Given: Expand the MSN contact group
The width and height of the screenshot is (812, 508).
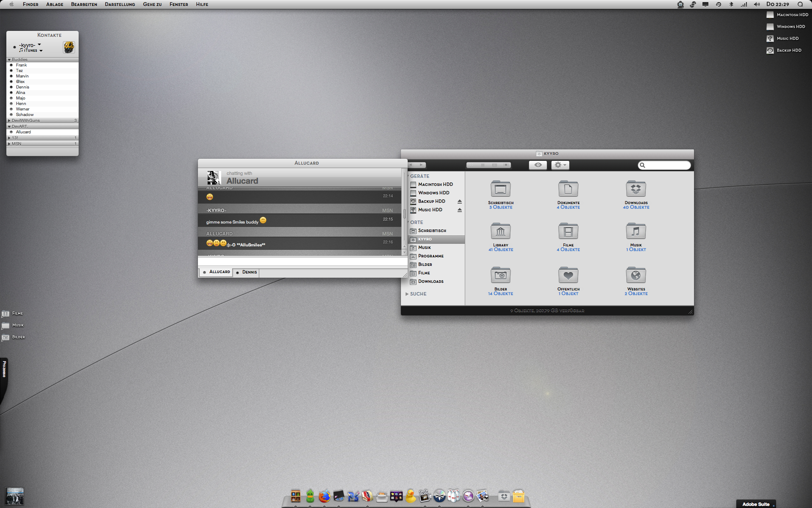Looking at the screenshot, I should point(9,144).
